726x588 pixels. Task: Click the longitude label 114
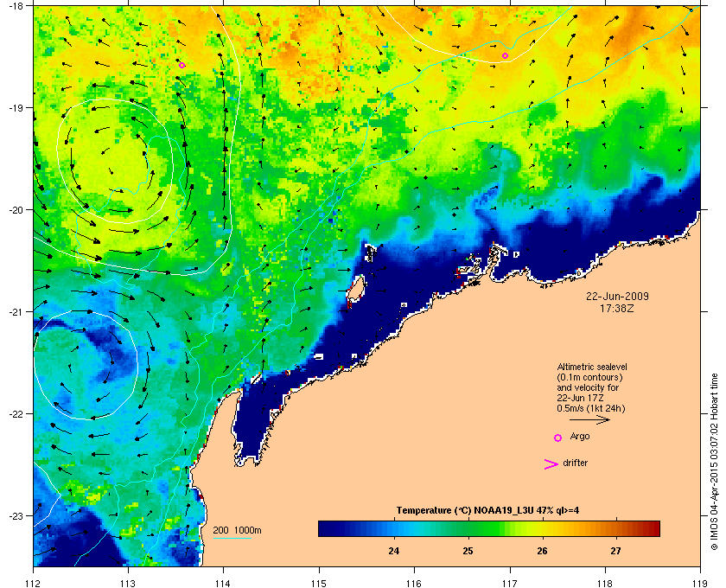223,583
